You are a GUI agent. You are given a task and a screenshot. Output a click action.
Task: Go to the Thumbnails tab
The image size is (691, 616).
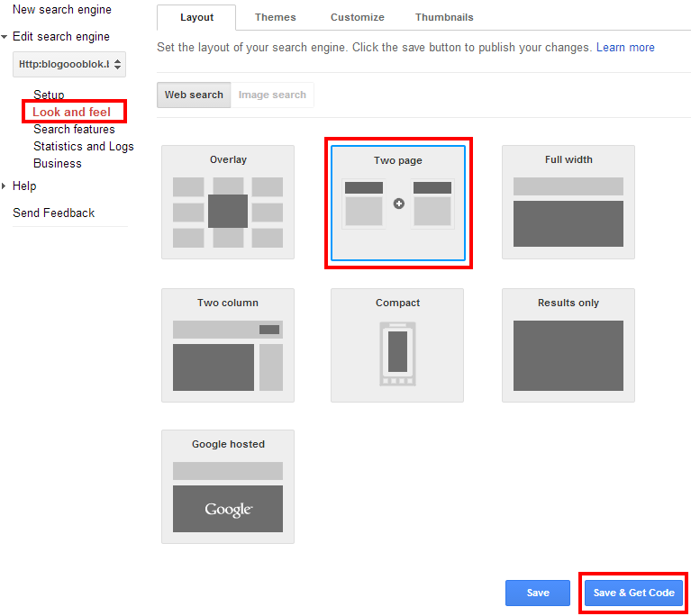click(444, 18)
